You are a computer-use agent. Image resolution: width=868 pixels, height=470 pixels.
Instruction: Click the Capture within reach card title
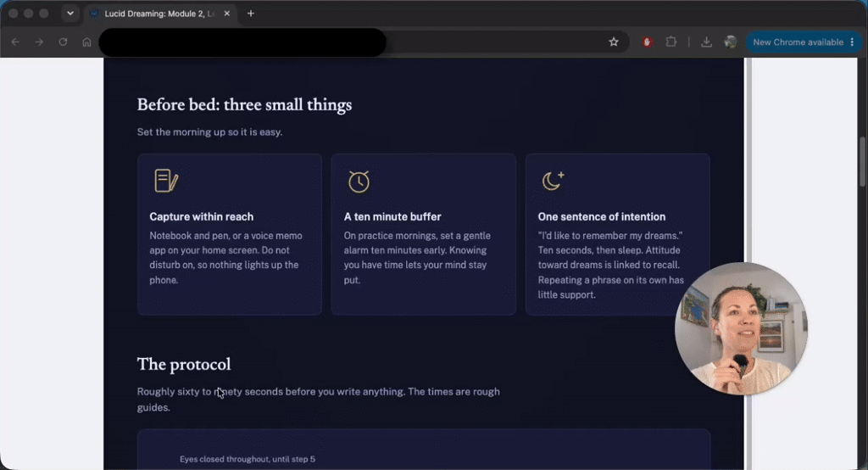tap(202, 216)
